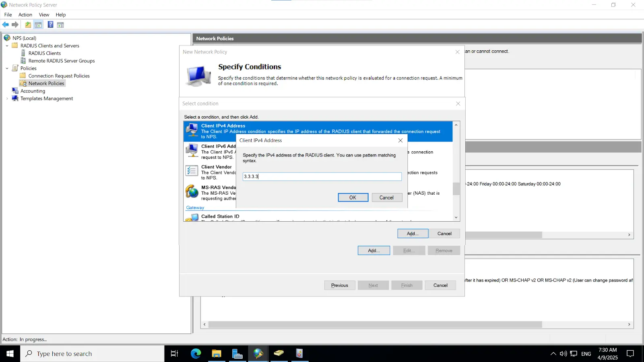Click the Previous button in the wizard

point(339,285)
